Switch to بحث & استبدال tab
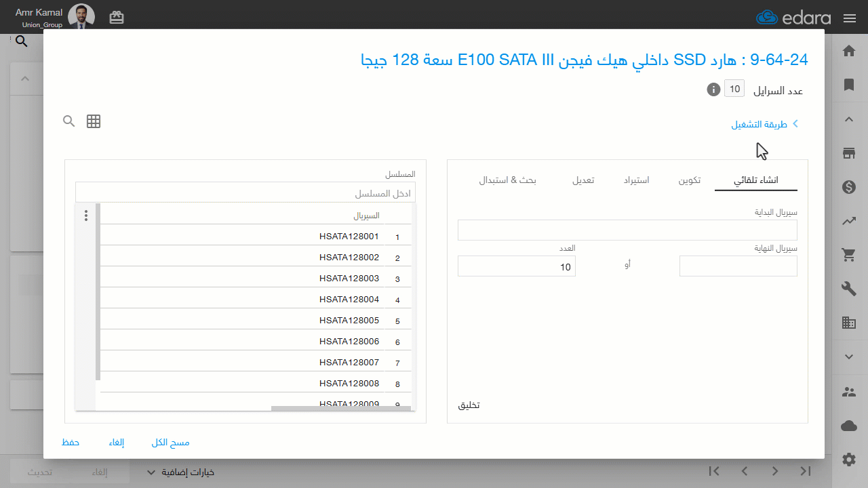This screenshot has width=868, height=488. point(508,180)
